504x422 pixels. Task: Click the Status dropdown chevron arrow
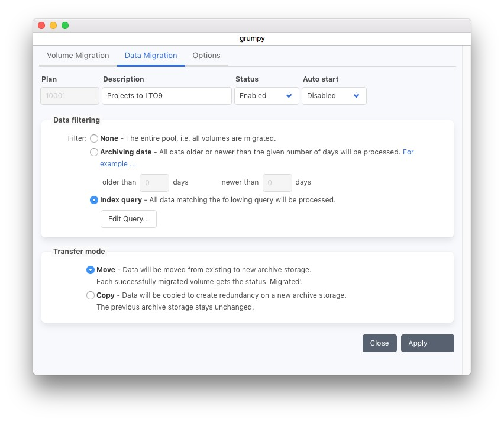289,96
